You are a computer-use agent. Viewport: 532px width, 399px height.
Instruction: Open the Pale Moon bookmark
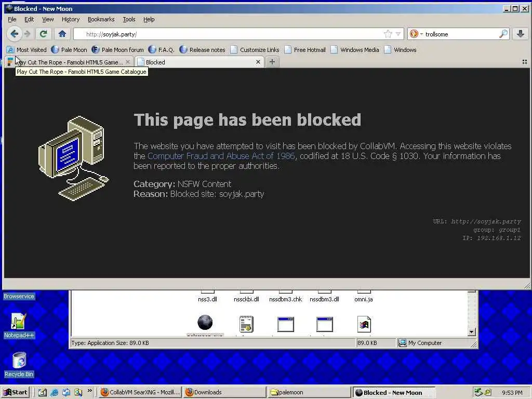click(x=69, y=50)
